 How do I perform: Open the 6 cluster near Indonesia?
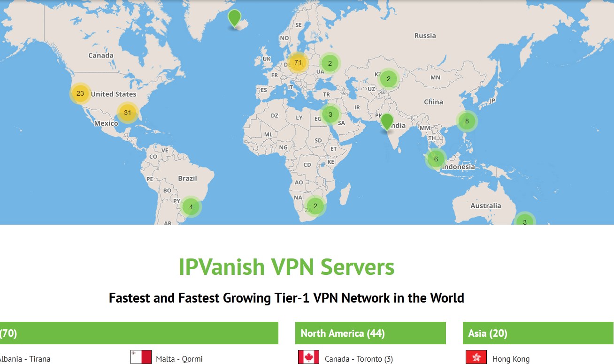click(x=436, y=159)
